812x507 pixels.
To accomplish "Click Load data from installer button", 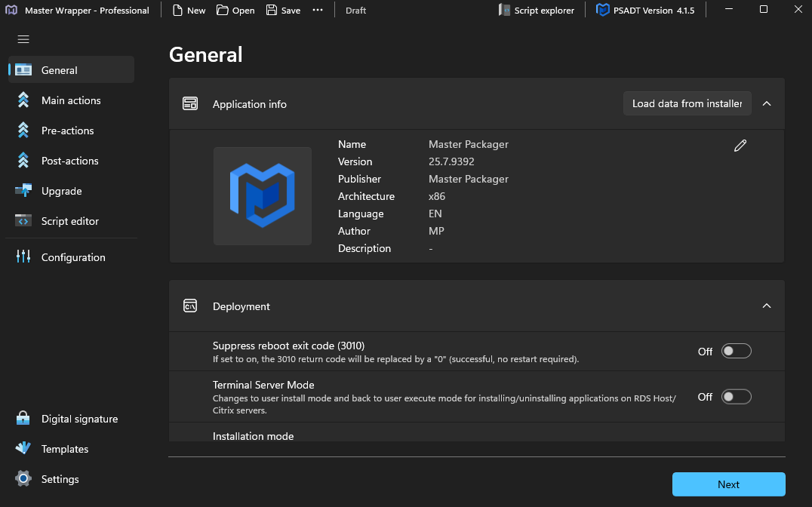I will pyautogui.click(x=687, y=104).
